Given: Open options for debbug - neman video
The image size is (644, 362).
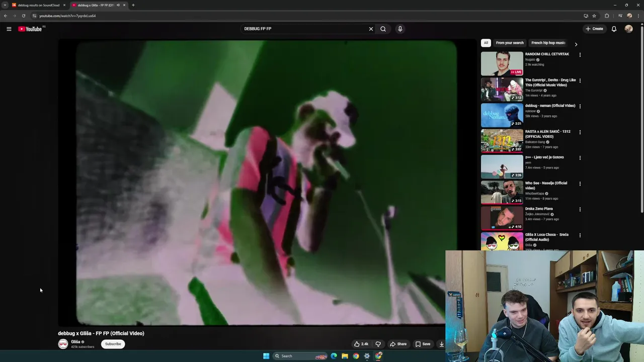Looking at the screenshot, I should [580, 106].
